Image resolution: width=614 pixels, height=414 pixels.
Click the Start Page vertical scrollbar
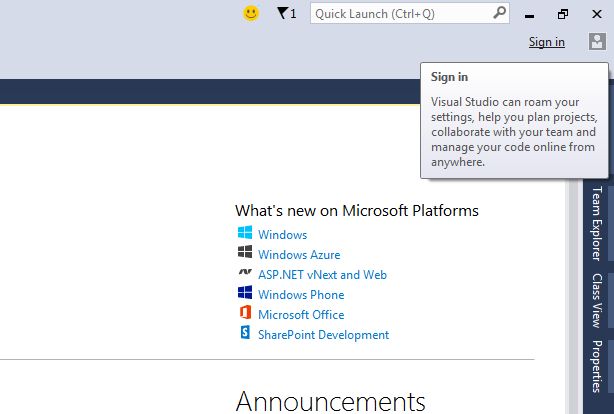(573, 294)
